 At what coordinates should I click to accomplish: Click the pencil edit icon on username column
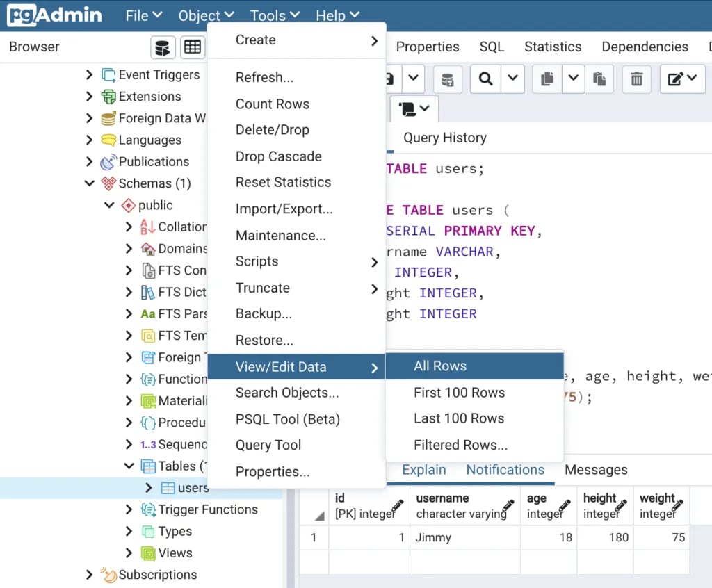508,506
